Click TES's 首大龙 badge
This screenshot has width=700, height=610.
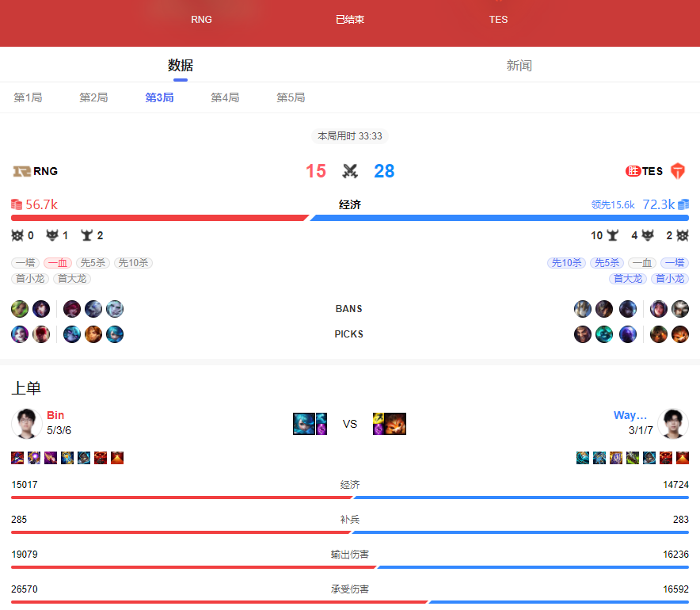[627, 279]
